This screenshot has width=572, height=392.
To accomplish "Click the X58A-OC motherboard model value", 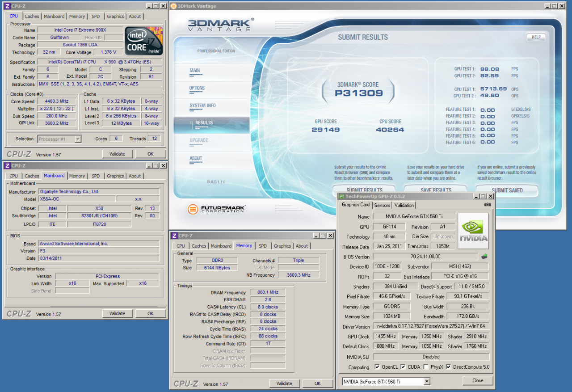I will pos(76,199).
